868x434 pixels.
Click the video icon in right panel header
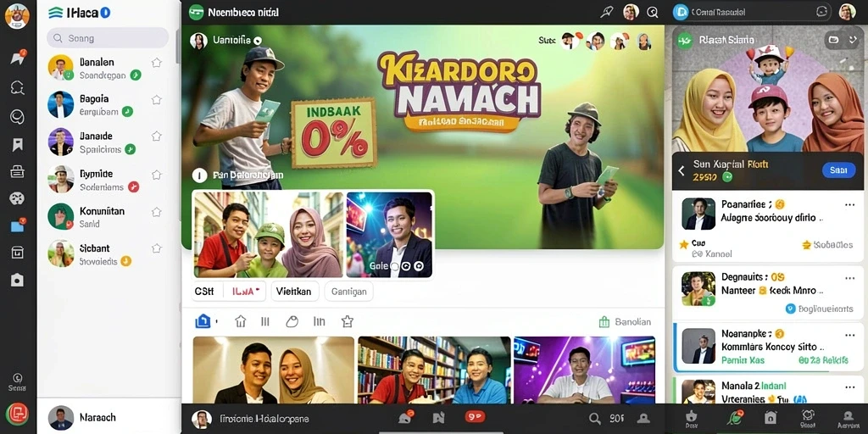point(832,40)
